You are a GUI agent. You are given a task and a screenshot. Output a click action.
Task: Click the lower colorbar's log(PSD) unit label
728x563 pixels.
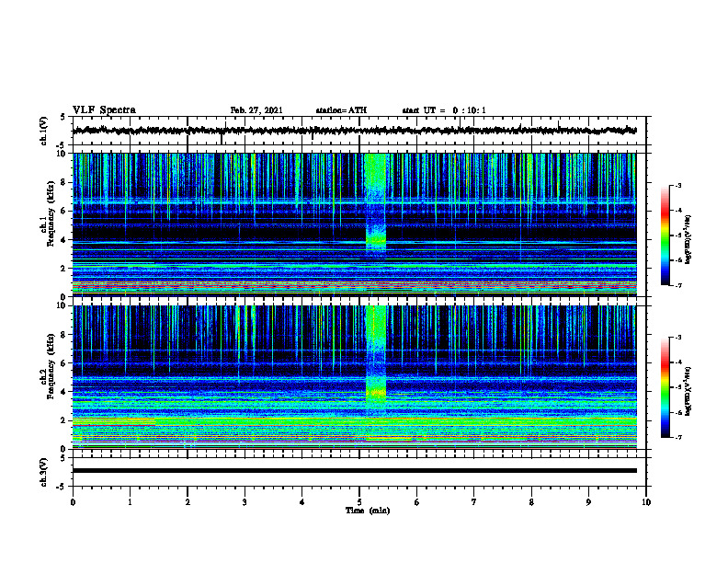point(688,391)
